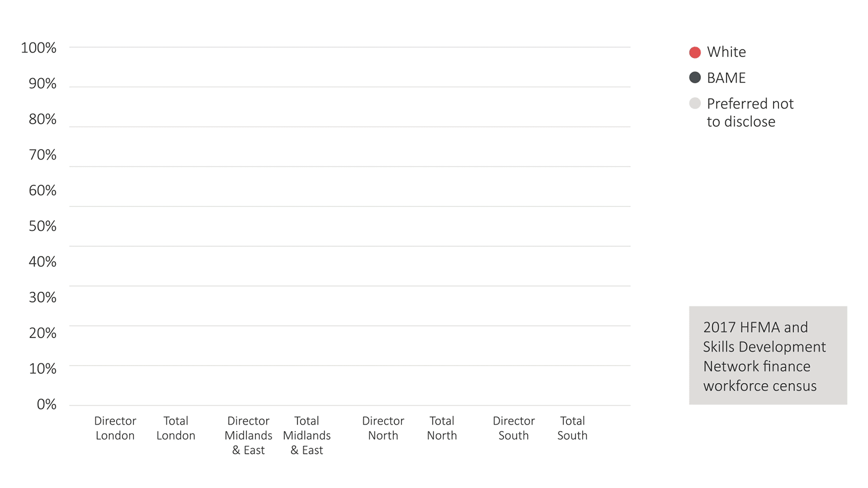This screenshot has height=488, width=868.
Task: Click the Director North axis label
Action: pyautogui.click(x=383, y=428)
